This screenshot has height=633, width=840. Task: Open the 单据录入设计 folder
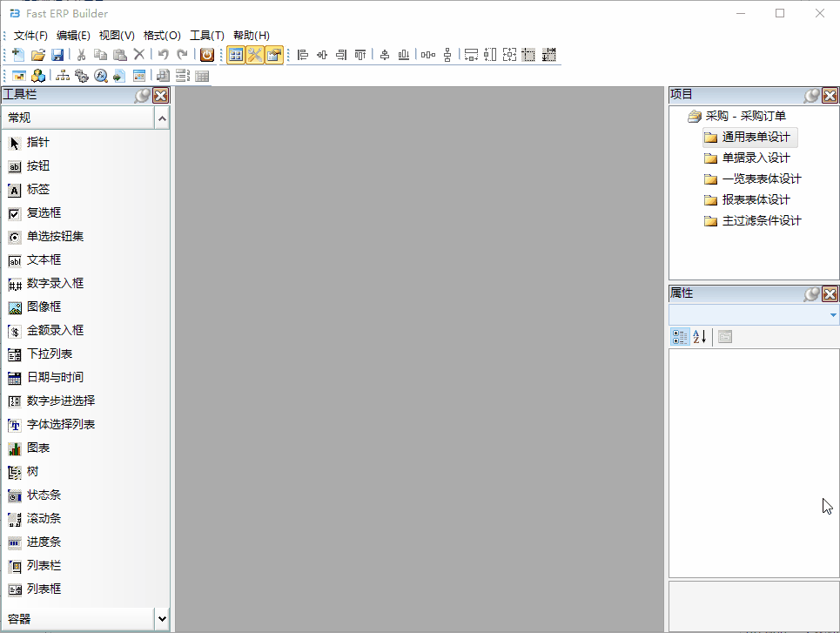tap(756, 158)
